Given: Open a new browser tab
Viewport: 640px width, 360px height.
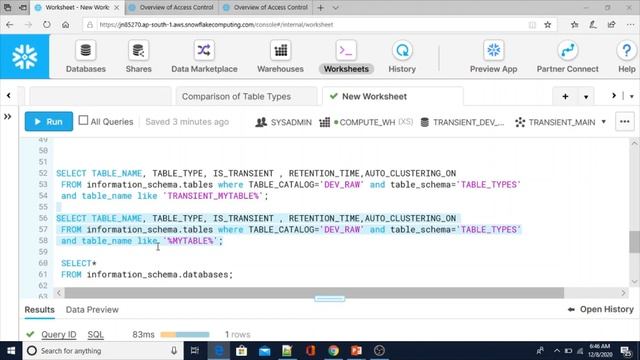Looking at the screenshot, I should 321,8.
